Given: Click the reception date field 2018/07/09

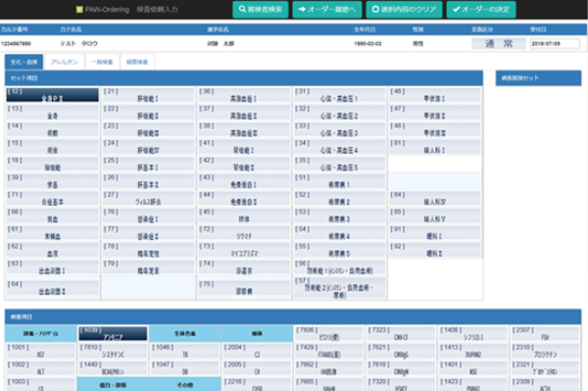Looking at the screenshot, I should point(555,43).
